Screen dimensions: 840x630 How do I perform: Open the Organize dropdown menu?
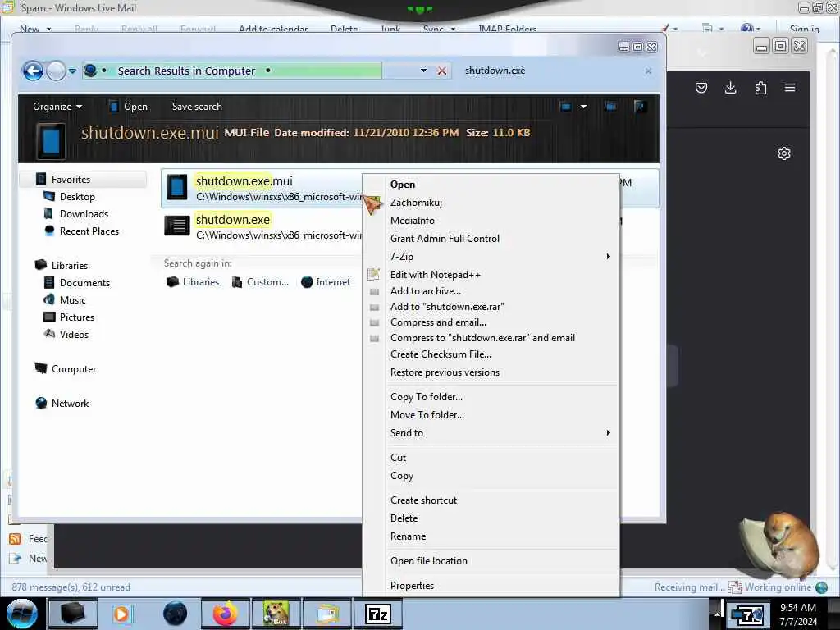(x=57, y=107)
